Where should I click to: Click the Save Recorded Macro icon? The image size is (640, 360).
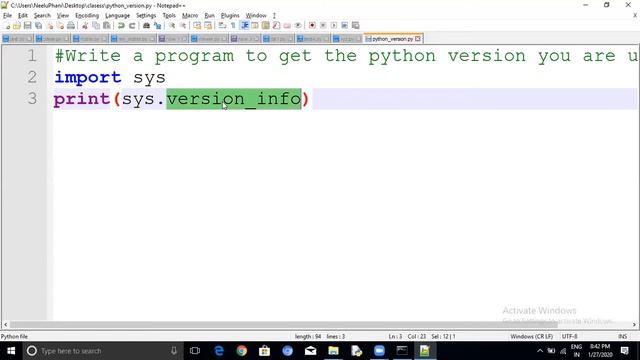tap(356, 25)
